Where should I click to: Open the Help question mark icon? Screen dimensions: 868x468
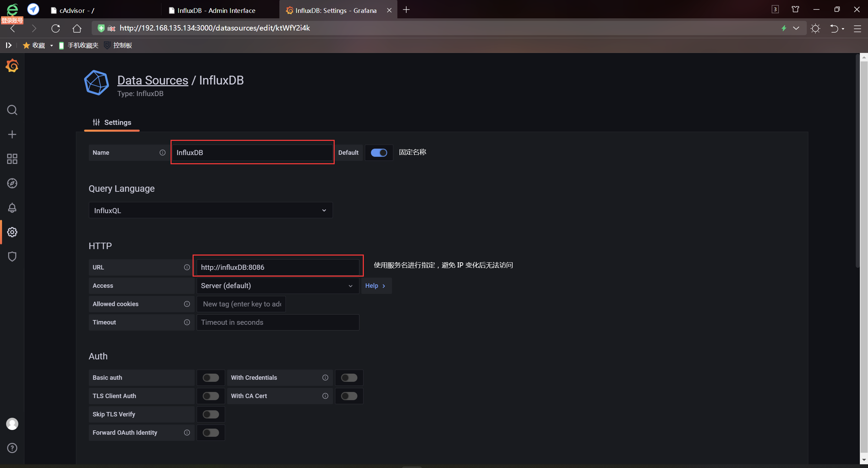pos(12,448)
